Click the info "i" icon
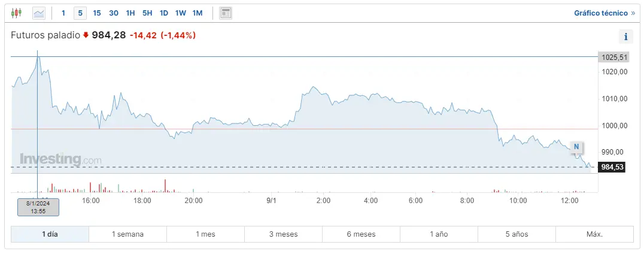This screenshot has width=644, height=254. [625, 37]
